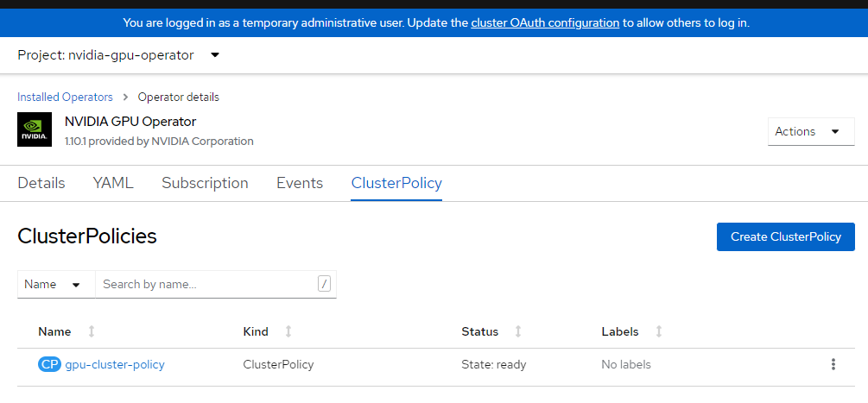Sort by Labels column sort icon
The image size is (868, 403).
pyautogui.click(x=659, y=331)
